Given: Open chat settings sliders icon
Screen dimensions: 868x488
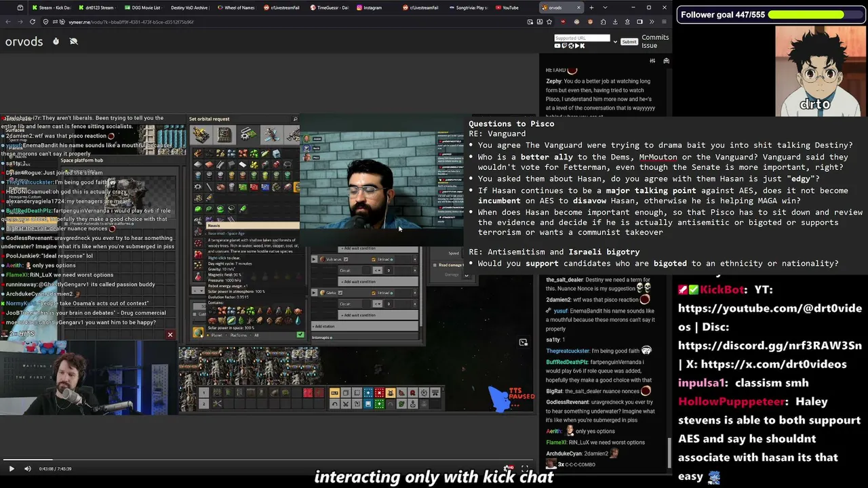Looking at the screenshot, I should (x=652, y=61).
